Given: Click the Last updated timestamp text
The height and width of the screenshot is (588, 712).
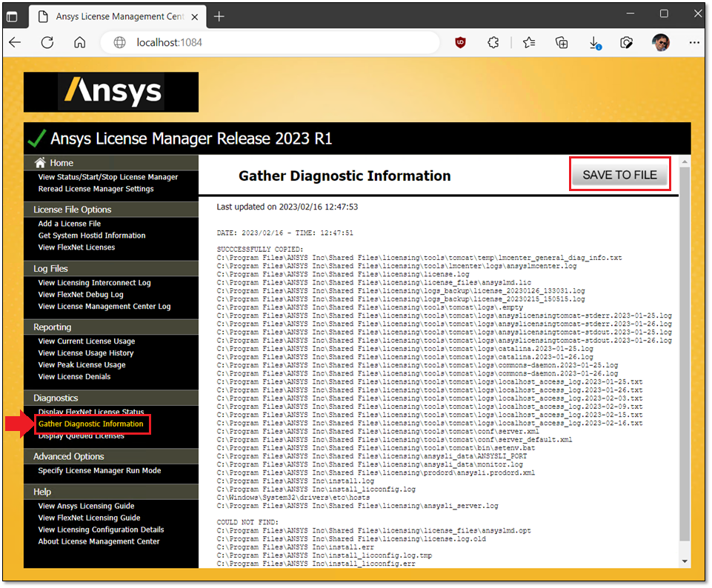Looking at the screenshot, I should (x=287, y=207).
